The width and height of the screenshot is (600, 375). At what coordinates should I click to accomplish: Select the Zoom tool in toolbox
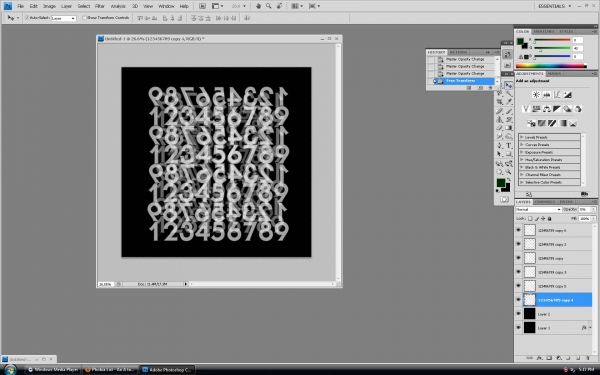pos(509,171)
